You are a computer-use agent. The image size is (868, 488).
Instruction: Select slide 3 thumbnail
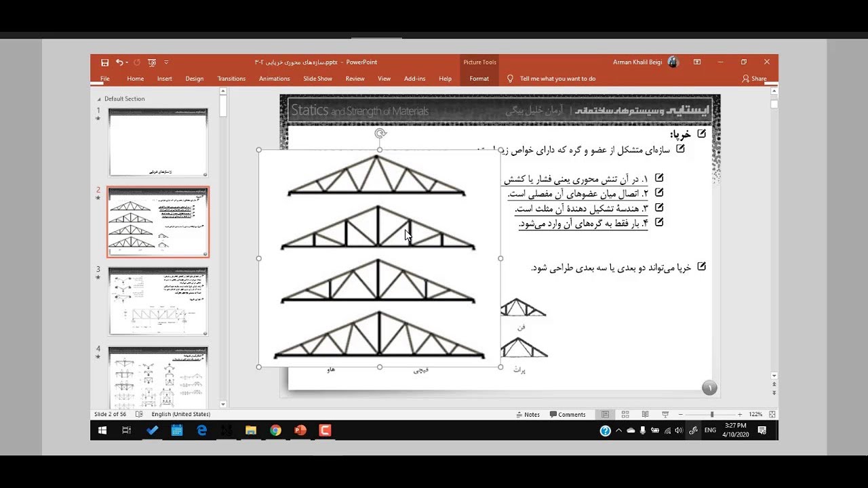pos(157,302)
